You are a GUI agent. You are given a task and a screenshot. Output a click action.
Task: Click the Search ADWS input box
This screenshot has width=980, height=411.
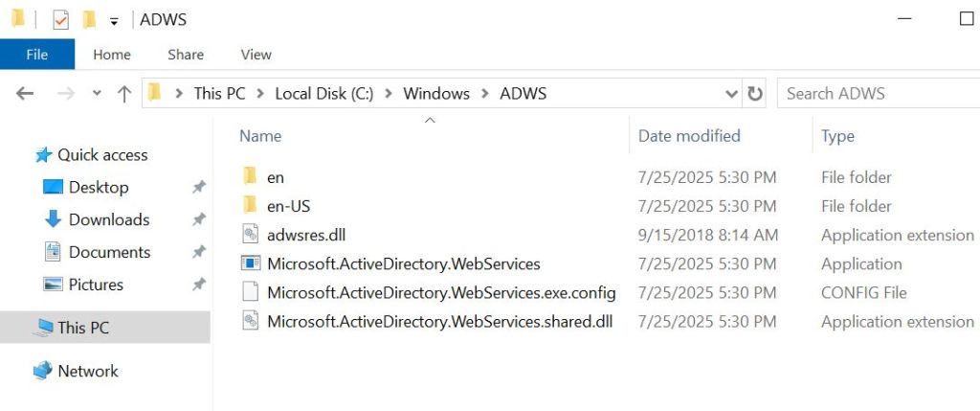click(x=876, y=94)
